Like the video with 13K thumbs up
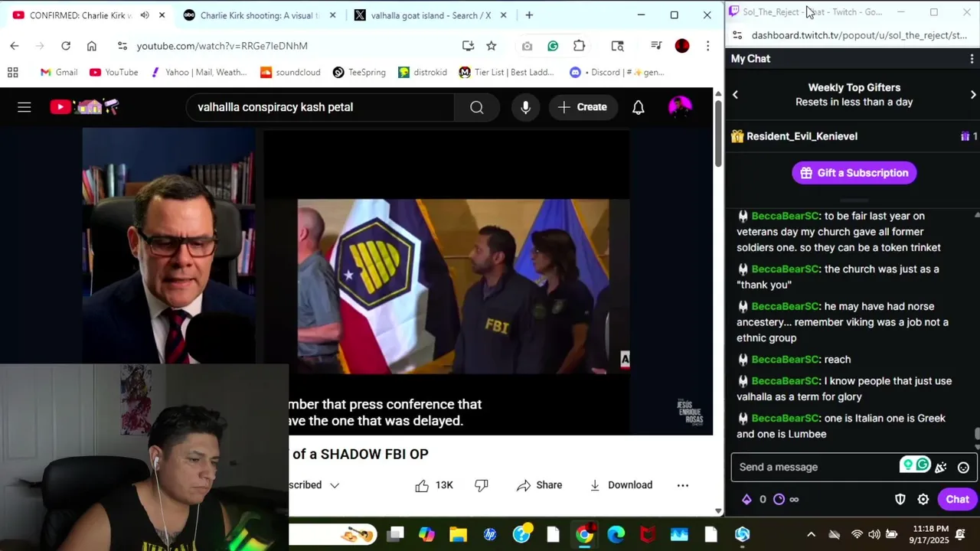The height and width of the screenshot is (551, 980). point(434,485)
